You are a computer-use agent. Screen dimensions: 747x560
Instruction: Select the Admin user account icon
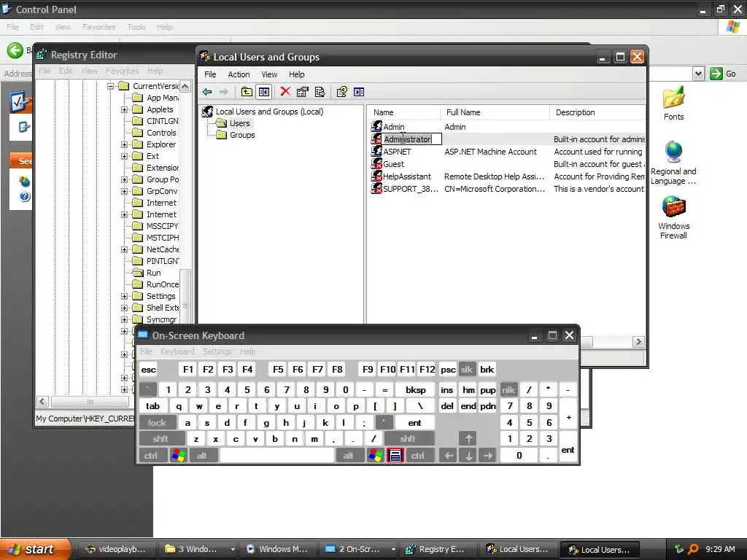pyautogui.click(x=376, y=127)
